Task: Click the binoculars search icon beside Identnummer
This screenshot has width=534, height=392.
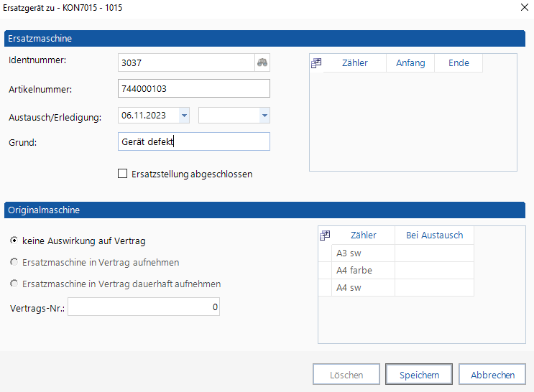Action: [262, 63]
